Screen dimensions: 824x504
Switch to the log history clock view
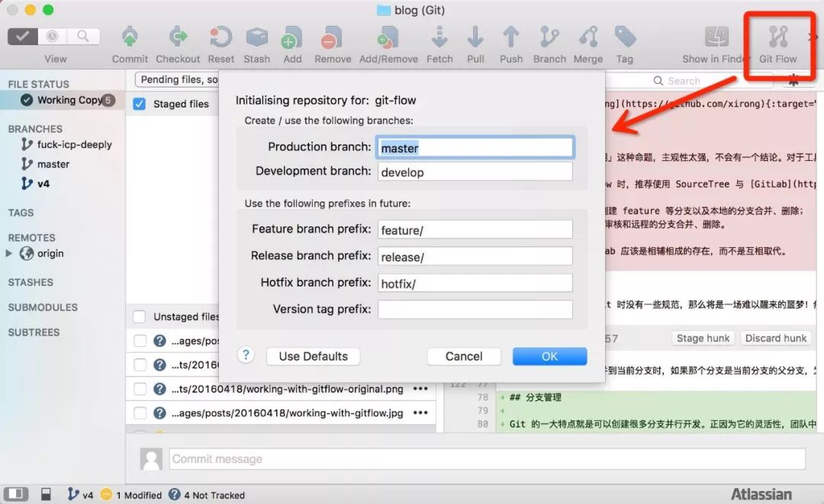53,37
